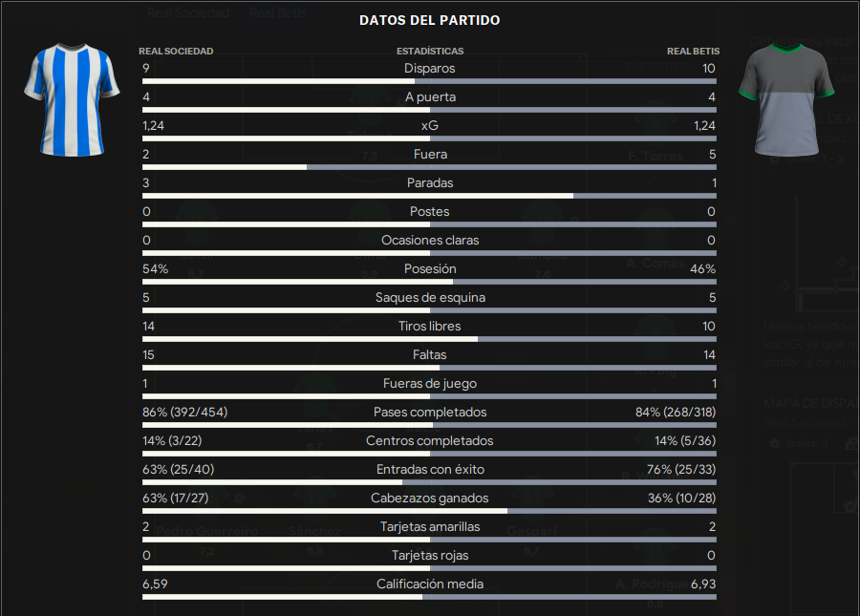
Task: Click the ball icon next to Goles: 1 - 3
Action: click(x=775, y=159)
